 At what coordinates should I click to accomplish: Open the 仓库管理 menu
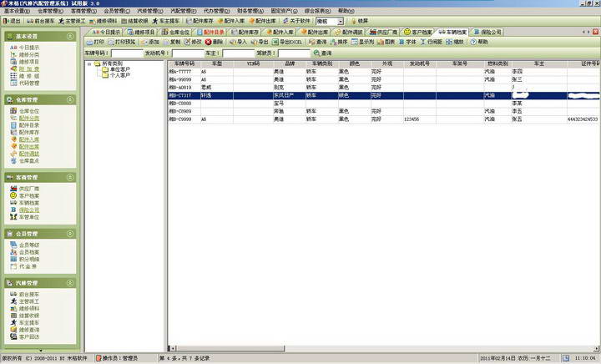coord(50,11)
